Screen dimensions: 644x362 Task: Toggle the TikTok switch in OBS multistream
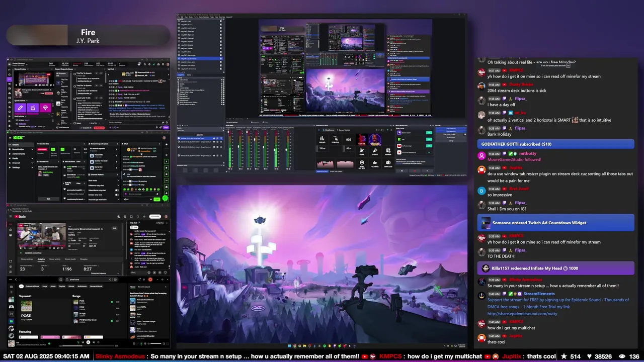click(429, 152)
